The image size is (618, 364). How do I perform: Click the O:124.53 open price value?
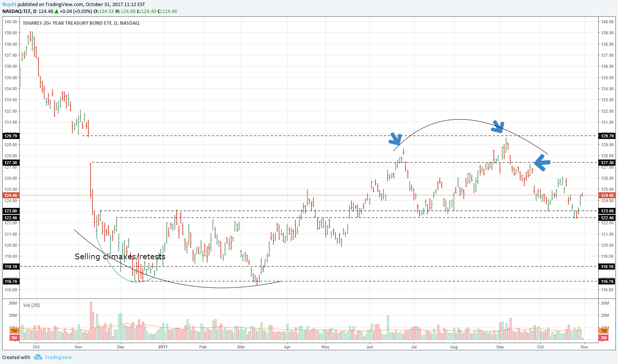(104, 11)
